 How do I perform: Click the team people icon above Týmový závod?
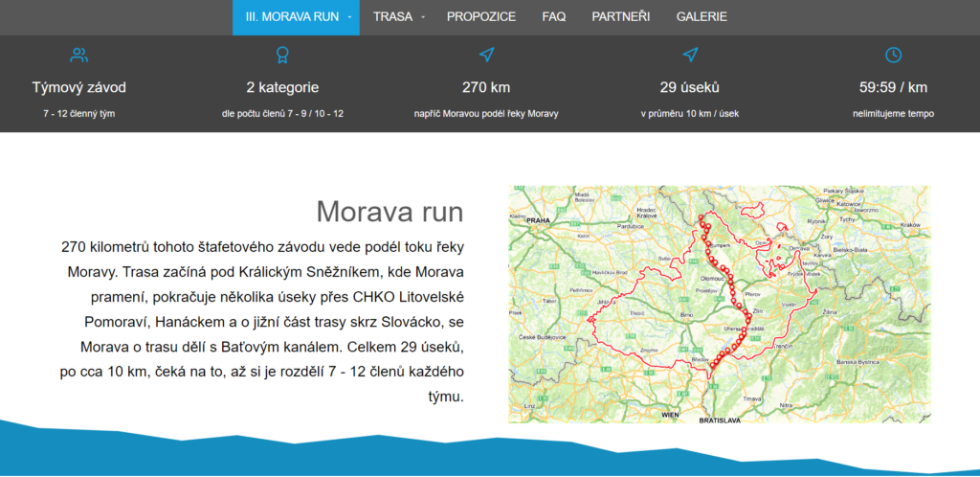pyautogui.click(x=78, y=55)
